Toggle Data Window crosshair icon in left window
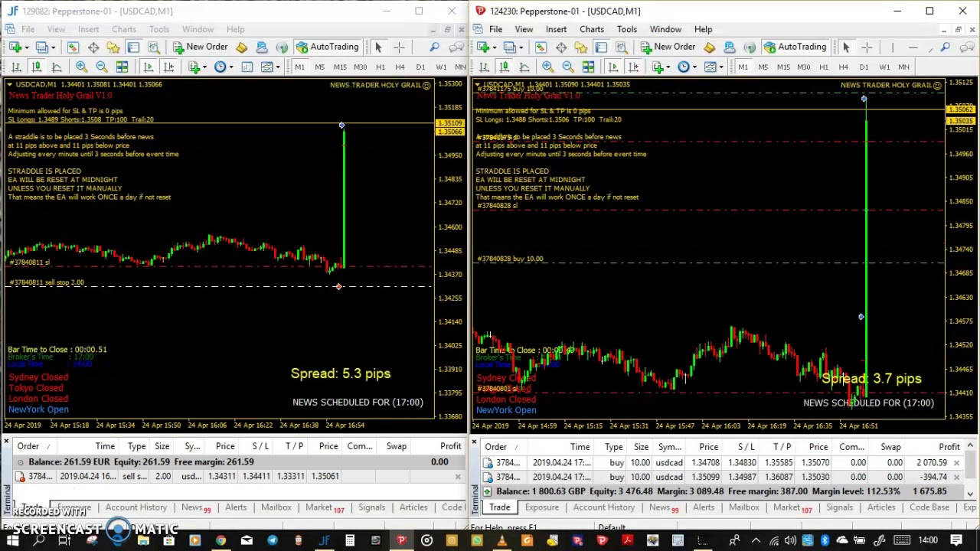Image resolution: width=980 pixels, height=551 pixels. click(93, 47)
